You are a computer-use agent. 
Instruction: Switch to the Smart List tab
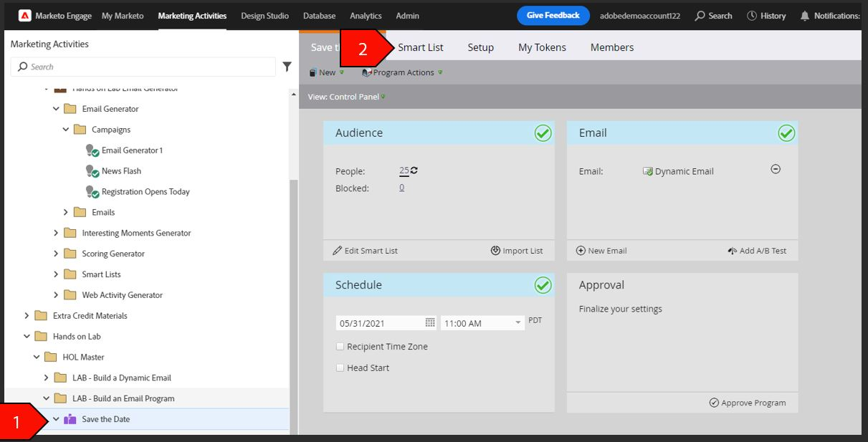421,47
